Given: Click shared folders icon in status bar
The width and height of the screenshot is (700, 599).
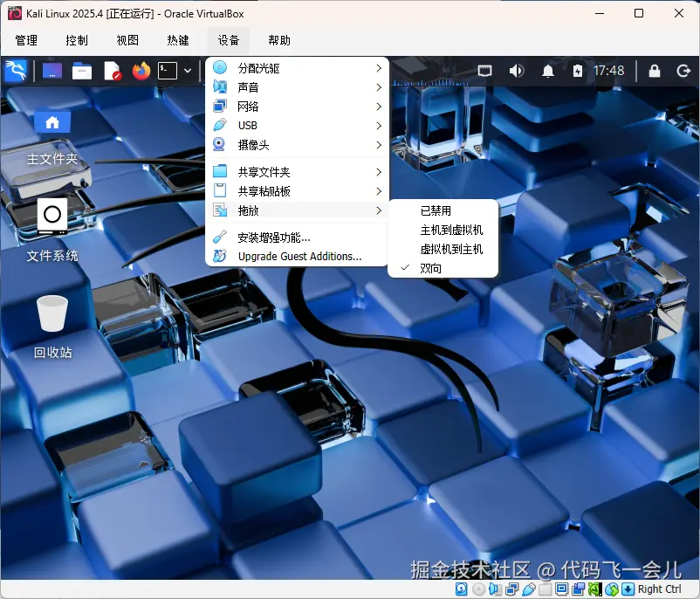Looking at the screenshot, I should tap(546, 589).
